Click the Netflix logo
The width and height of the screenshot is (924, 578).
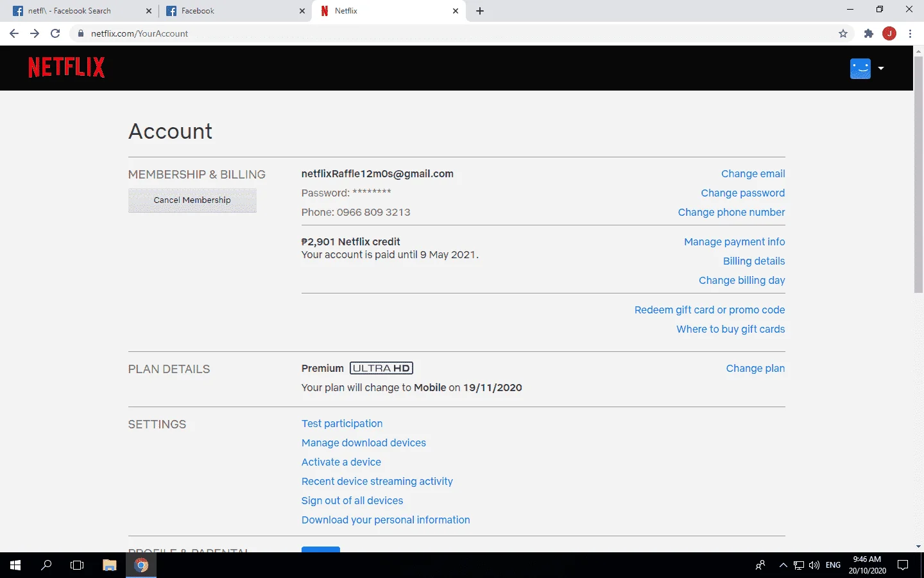66,67
